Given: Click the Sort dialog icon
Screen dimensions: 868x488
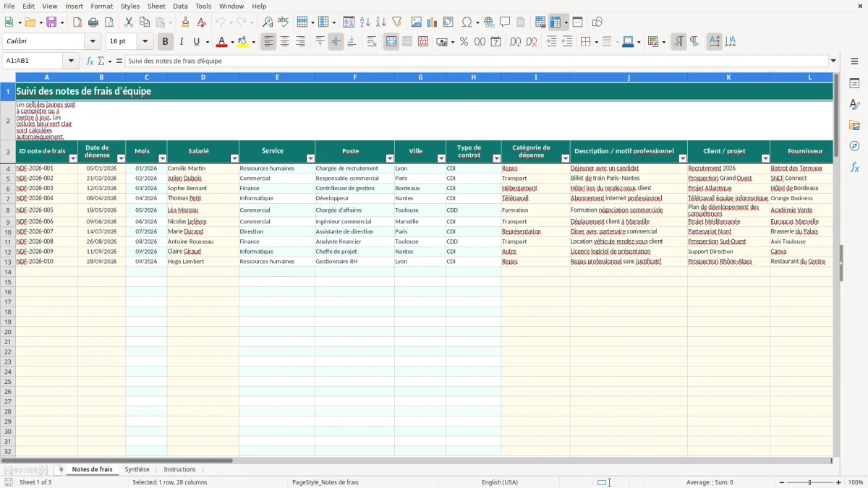Looking at the screenshot, I should pos(349,22).
